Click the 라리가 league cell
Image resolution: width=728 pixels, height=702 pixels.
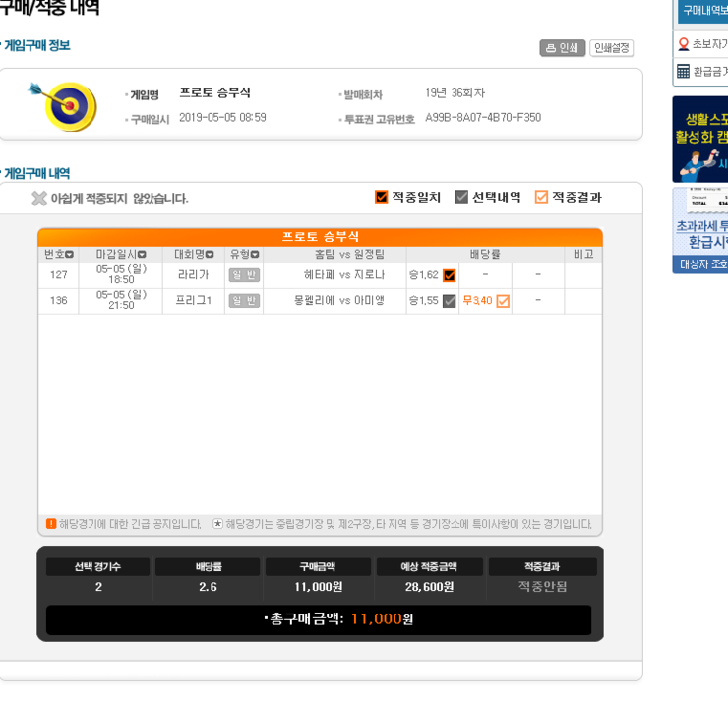pyautogui.click(x=193, y=275)
